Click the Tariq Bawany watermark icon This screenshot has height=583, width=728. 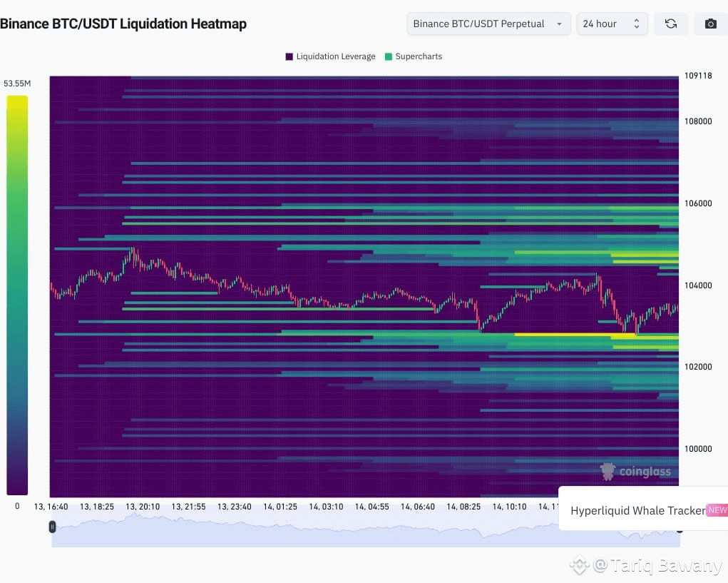coord(580,564)
